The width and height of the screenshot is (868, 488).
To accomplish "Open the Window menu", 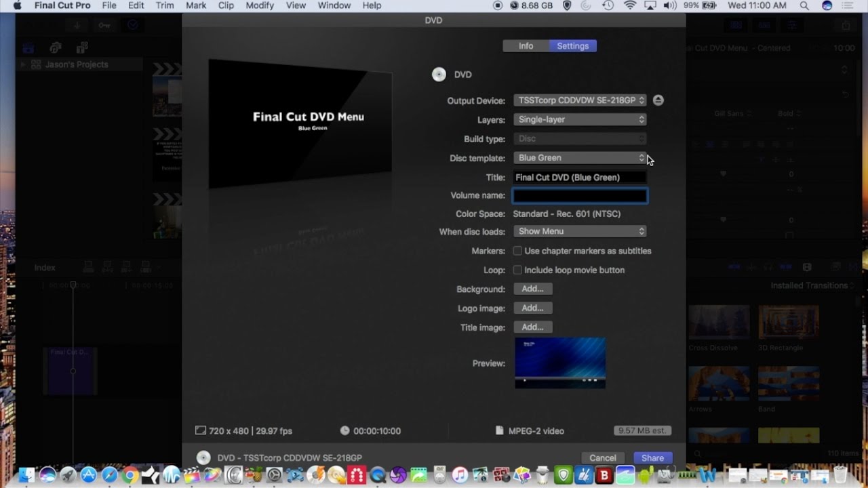I will [334, 5].
